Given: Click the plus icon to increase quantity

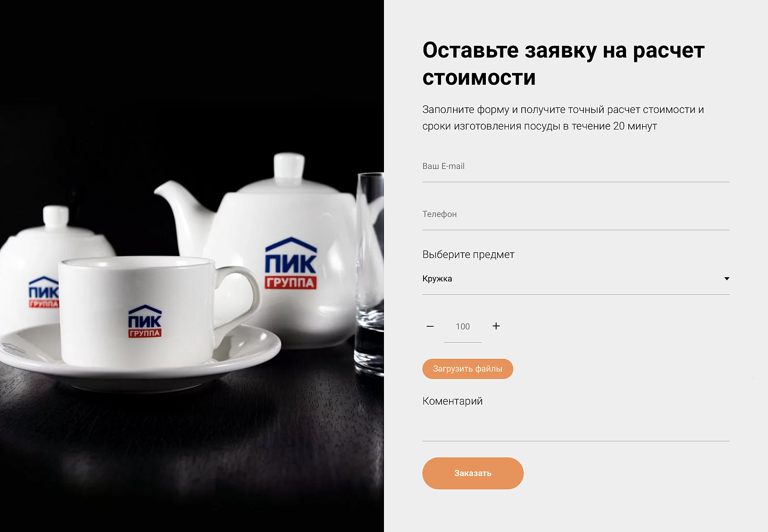Looking at the screenshot, I should pos(496,326).
